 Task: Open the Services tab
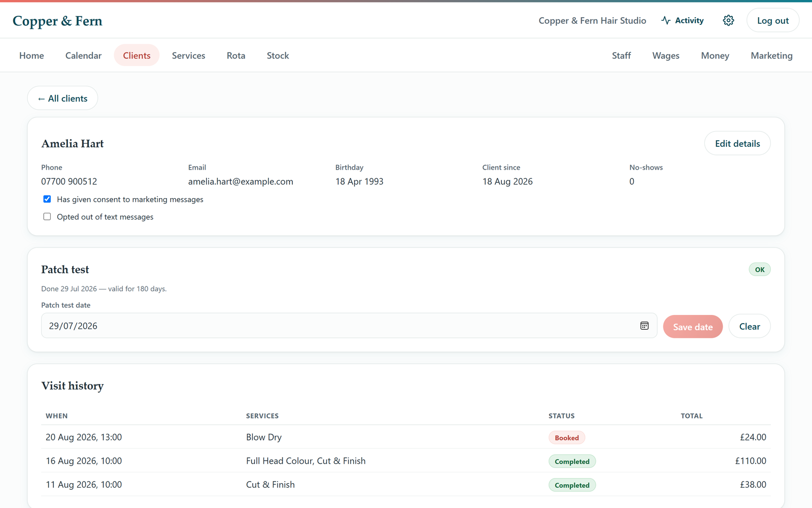pyautogui.click(x=188, y=55)
